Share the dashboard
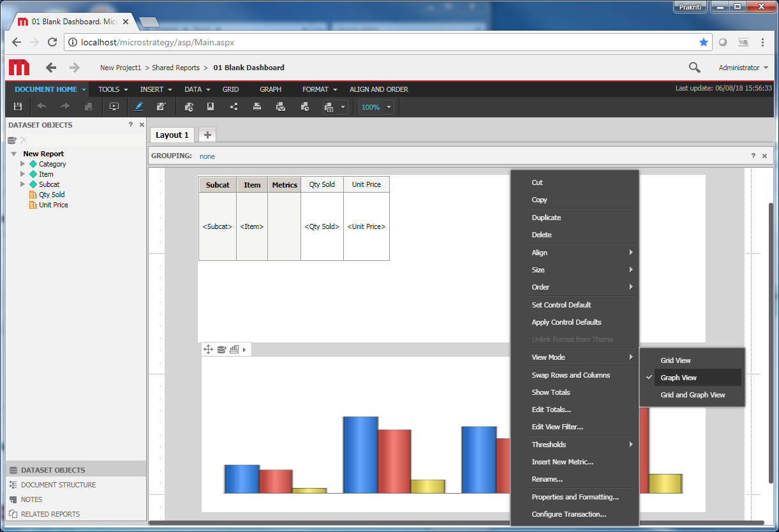 [x=234, y=107]
